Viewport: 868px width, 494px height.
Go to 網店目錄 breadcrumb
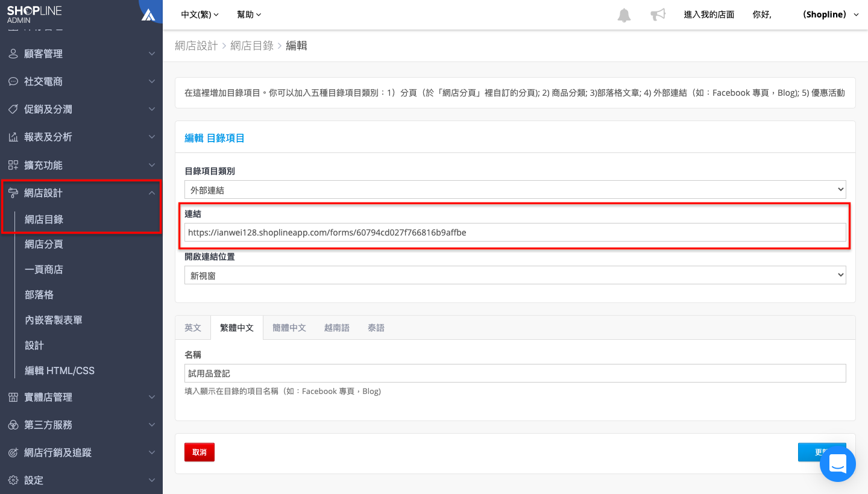(252, 45)
